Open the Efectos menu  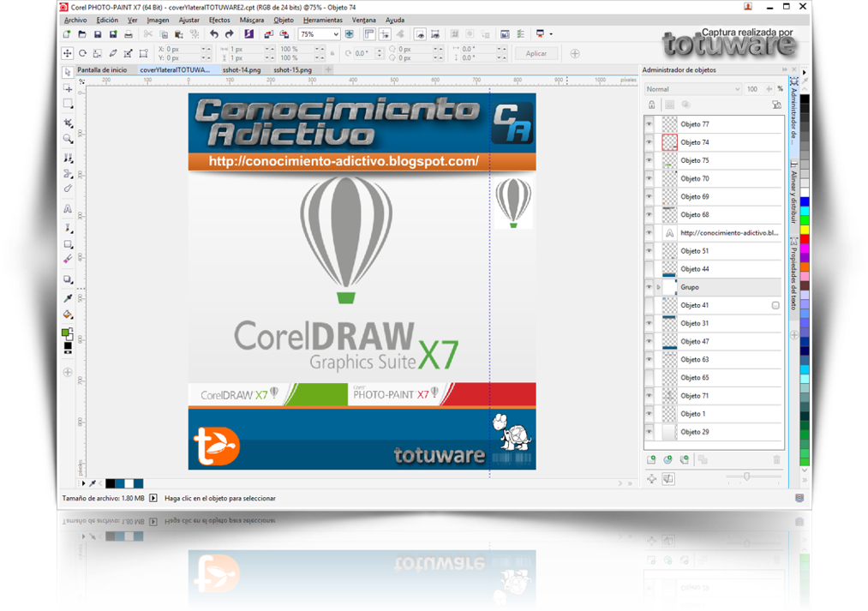[219, 20]
